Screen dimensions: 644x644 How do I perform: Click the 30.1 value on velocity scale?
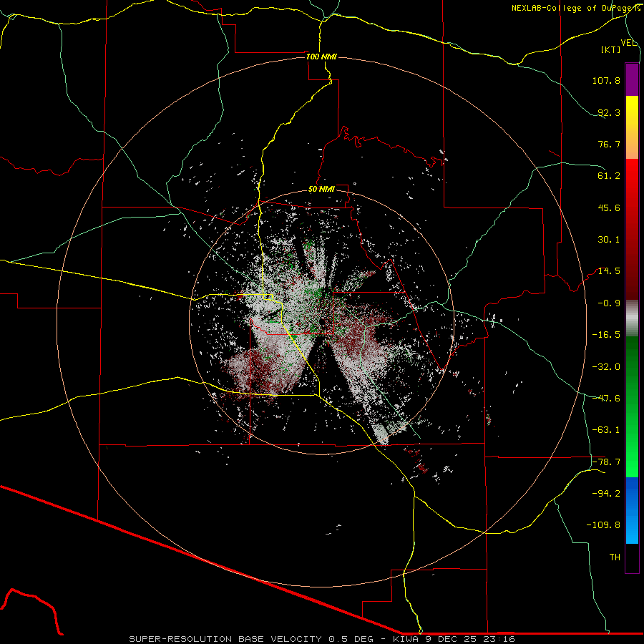click(609, 240)
